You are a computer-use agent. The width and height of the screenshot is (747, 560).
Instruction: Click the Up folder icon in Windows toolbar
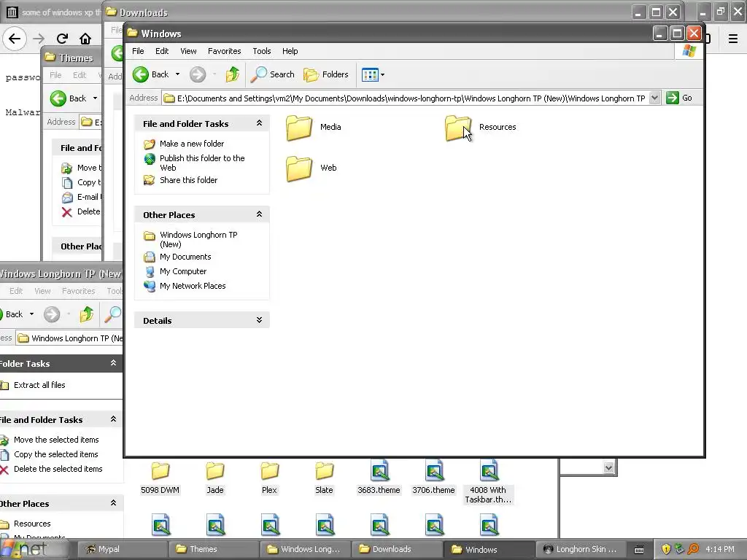tap(233, 74)
